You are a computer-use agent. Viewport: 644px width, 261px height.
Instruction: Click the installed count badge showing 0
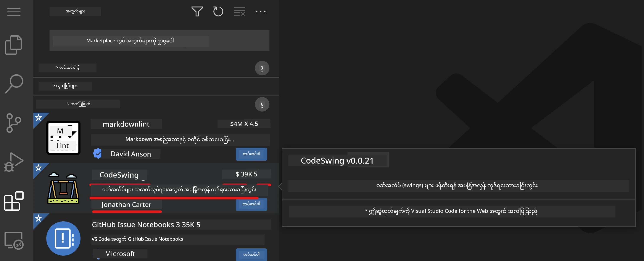click(262, 68)
